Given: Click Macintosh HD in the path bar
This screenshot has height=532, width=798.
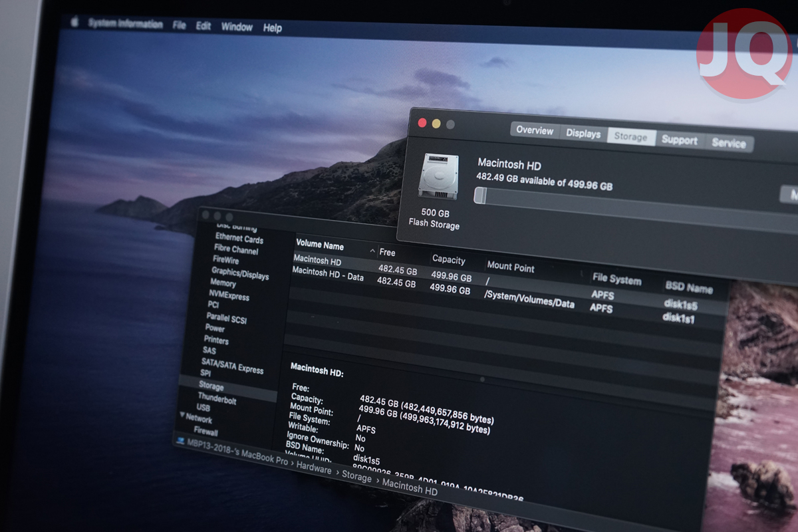Looking at the screenshot, I should click(410, 487).
